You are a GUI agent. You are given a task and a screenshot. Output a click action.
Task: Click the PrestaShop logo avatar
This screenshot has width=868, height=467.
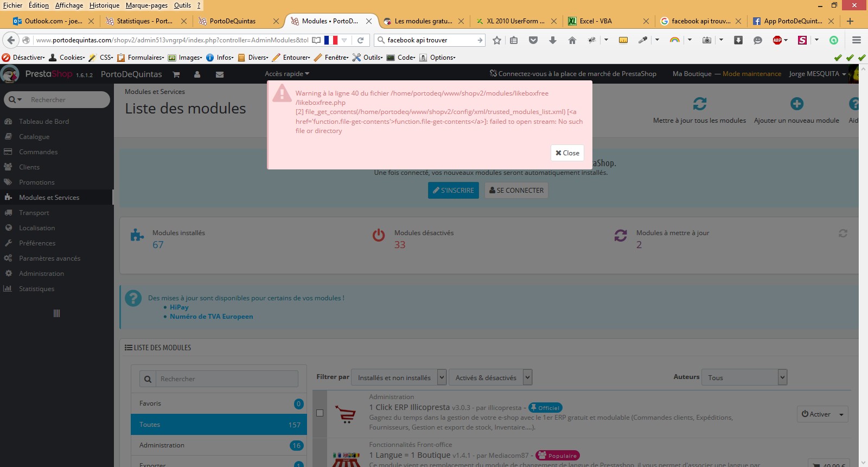click(10, 74)
